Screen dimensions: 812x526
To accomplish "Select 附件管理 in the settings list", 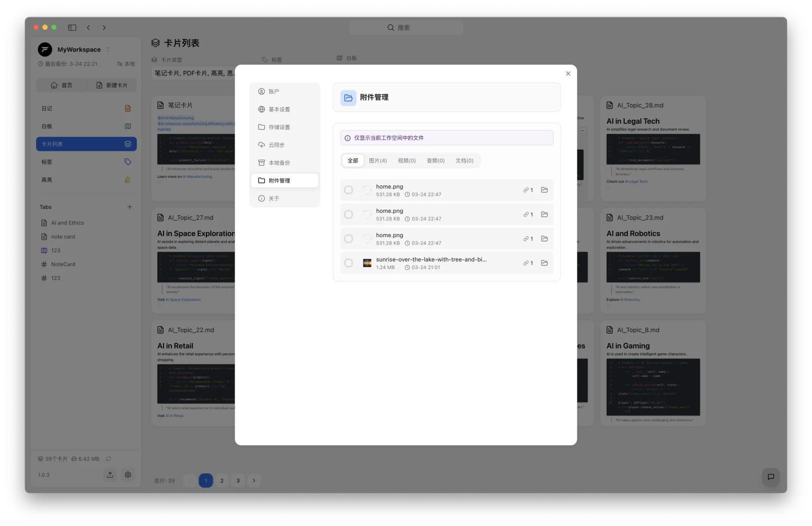I will [x=285, y=181].
